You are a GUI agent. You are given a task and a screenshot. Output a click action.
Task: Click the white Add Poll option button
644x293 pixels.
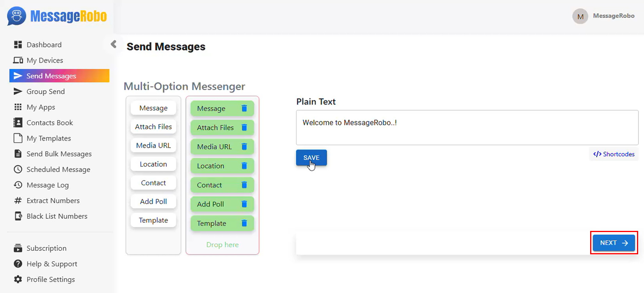click(153, 201)
